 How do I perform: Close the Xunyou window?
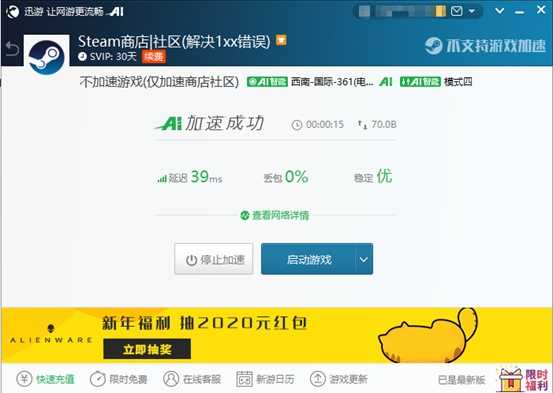coord(541,10)
